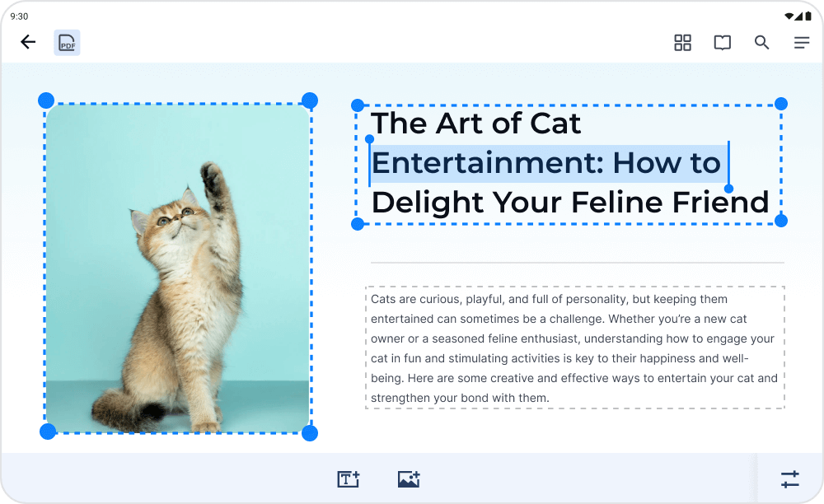
Task: Click the body paragraph about cats
Action: pos(574,348)
